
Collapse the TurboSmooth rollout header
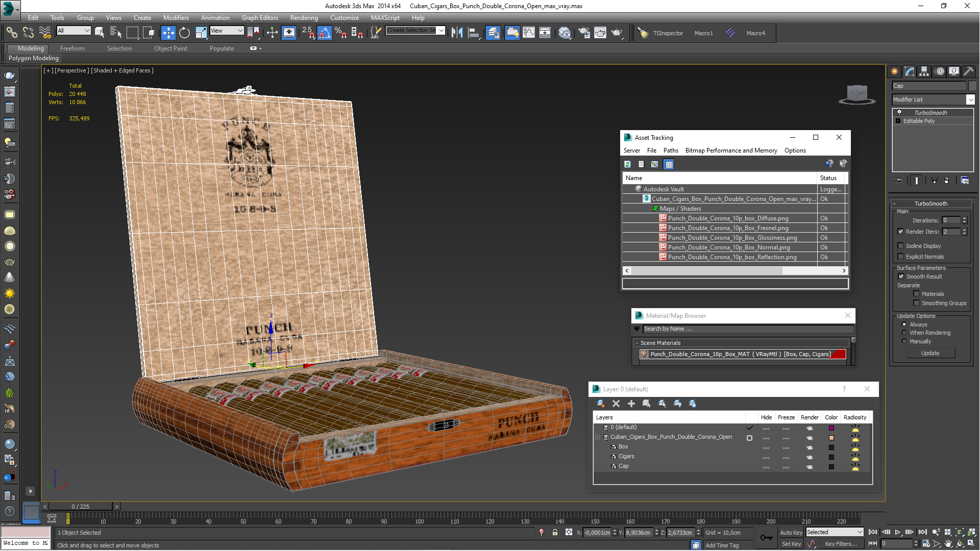click(x=930, y=204)
